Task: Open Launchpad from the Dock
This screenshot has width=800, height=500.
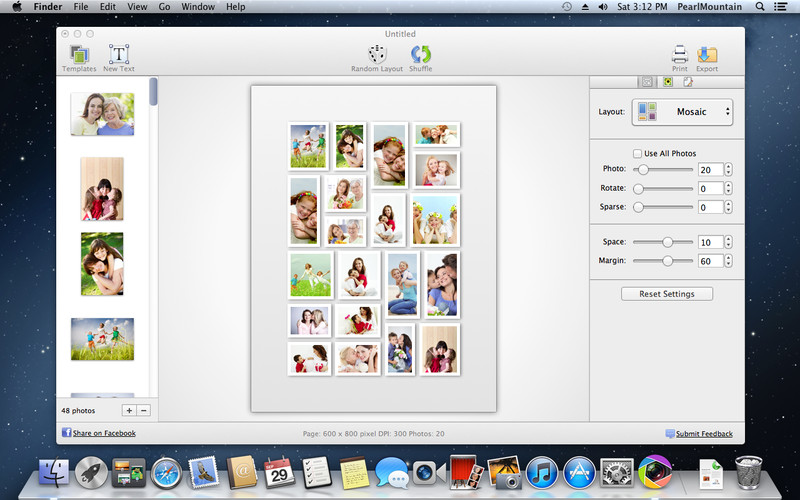Action: pos(91,472)
